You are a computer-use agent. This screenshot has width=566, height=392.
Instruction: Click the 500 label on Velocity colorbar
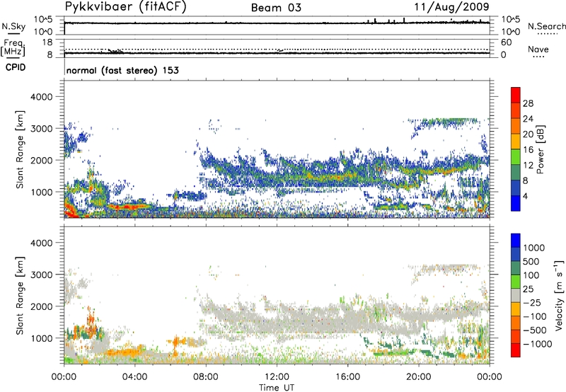pos(531,261)
